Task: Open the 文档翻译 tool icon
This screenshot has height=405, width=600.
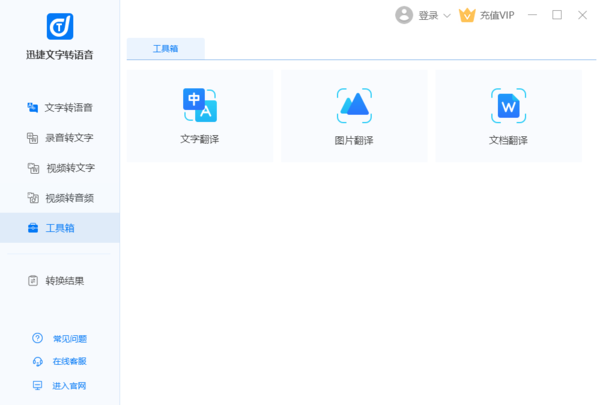Action: tap(508, 105)
